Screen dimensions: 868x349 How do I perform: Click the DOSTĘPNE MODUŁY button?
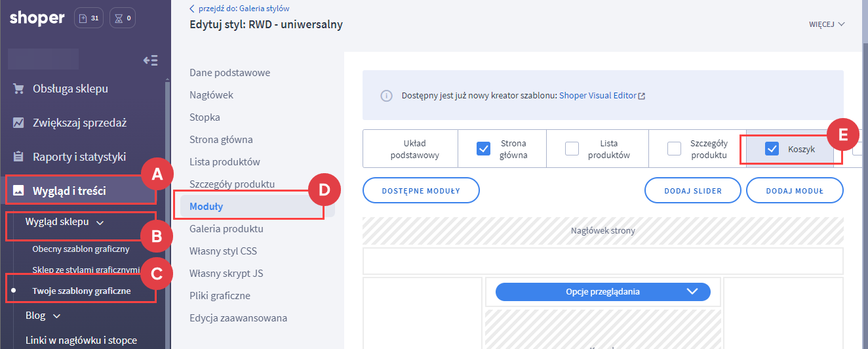point(421,190)
